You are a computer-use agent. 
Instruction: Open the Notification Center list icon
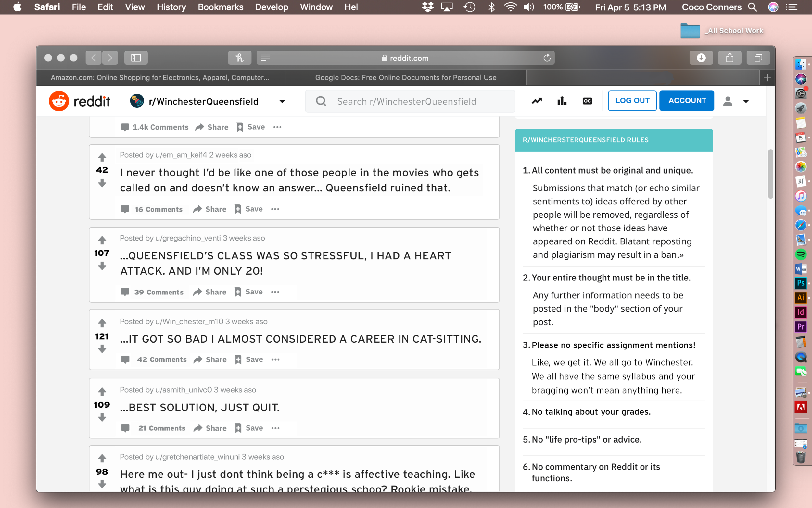[792, 7]
